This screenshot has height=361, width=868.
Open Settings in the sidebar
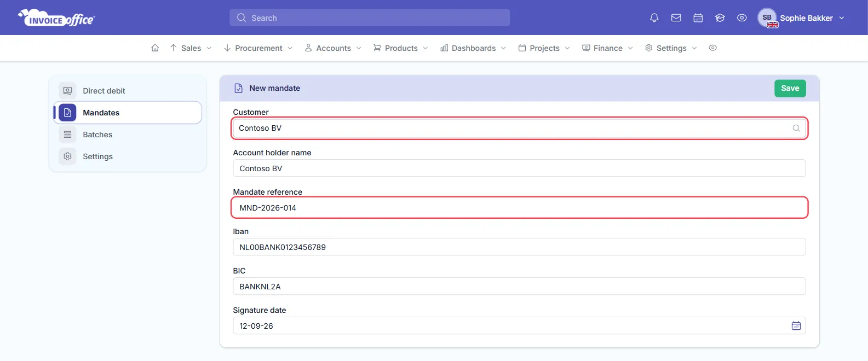128,156
